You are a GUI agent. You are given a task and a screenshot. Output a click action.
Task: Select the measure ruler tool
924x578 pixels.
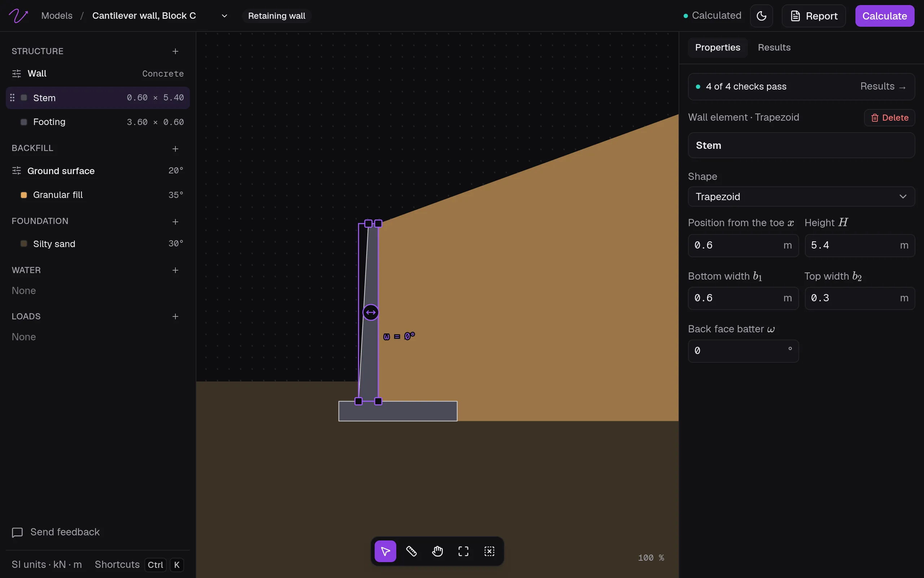coord(411,551)
